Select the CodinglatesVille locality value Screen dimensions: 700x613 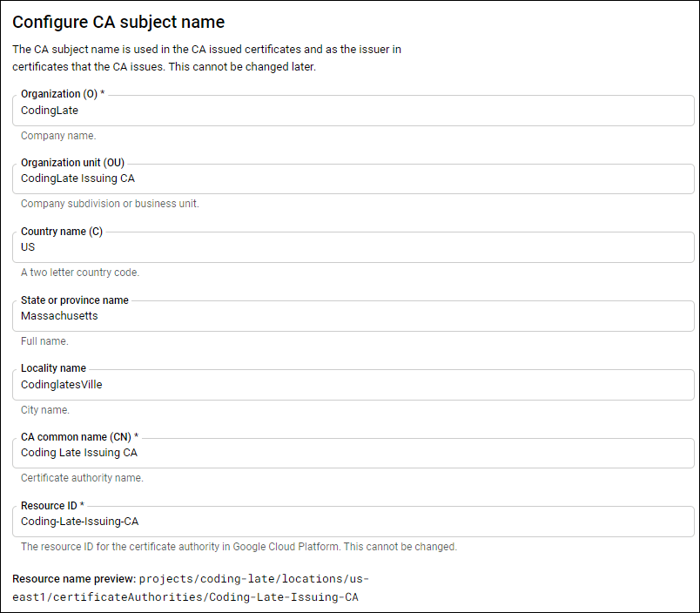point(61,385)
